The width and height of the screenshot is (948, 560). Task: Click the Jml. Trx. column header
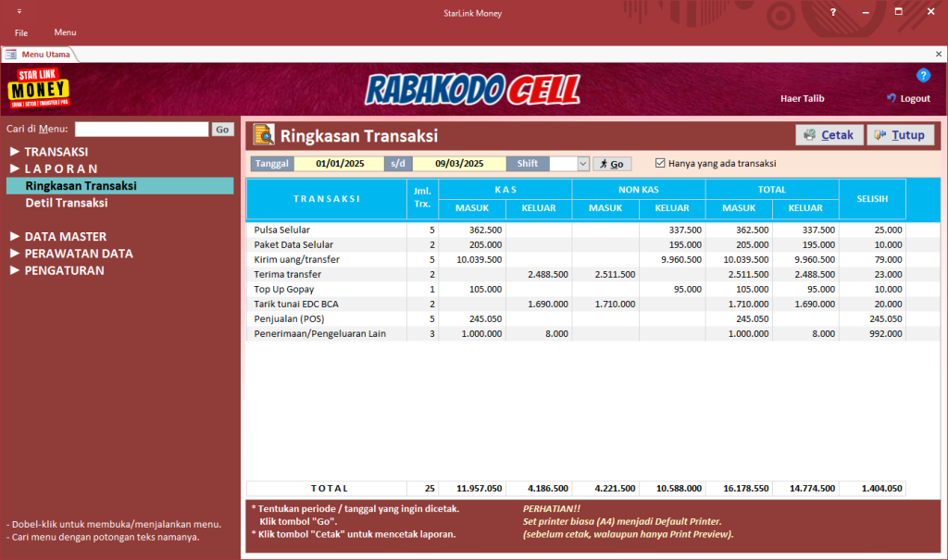coord(422,199)
